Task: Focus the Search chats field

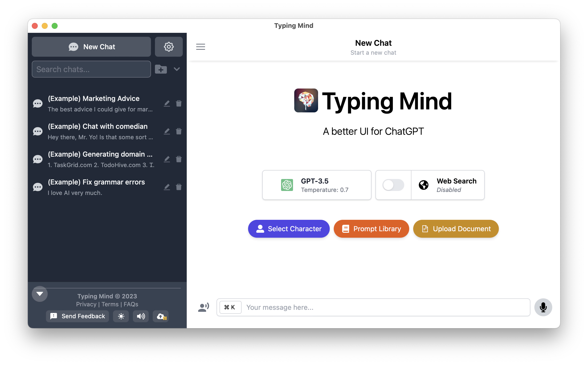Action: (91, 69)
